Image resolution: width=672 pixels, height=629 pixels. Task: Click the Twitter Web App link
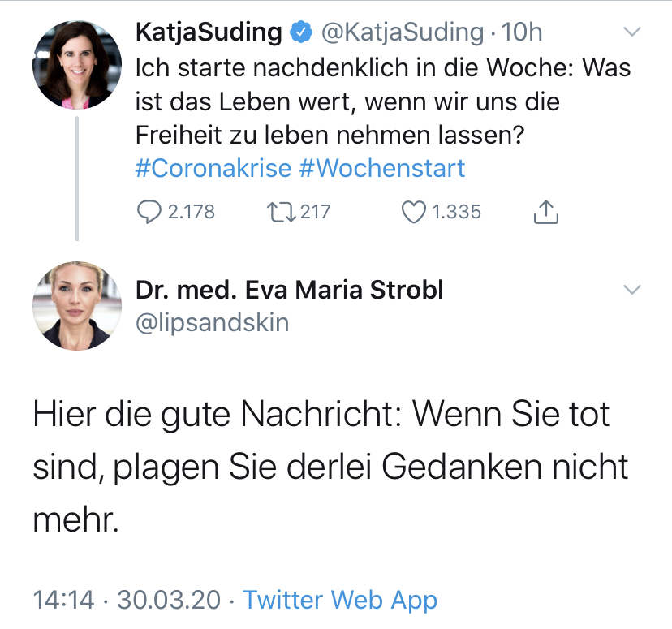(340, 600)
